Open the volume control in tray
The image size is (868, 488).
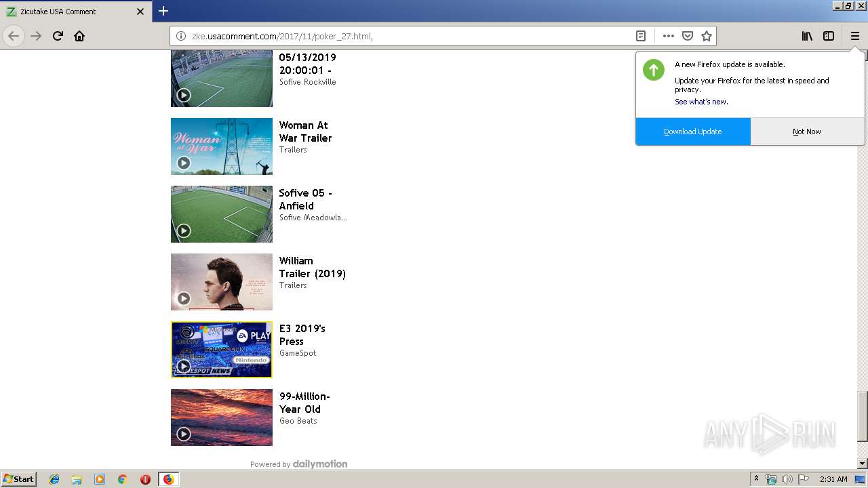click(787, 479)
